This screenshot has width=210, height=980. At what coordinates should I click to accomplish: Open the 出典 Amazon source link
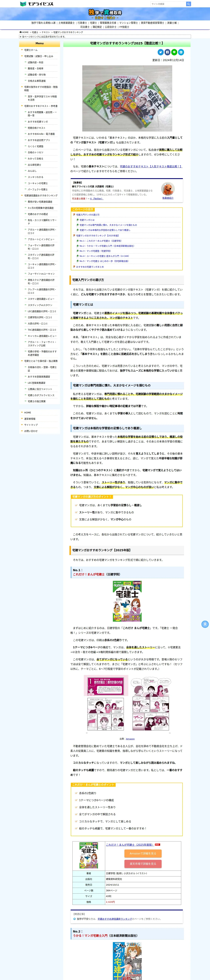(x=130, y=739)
